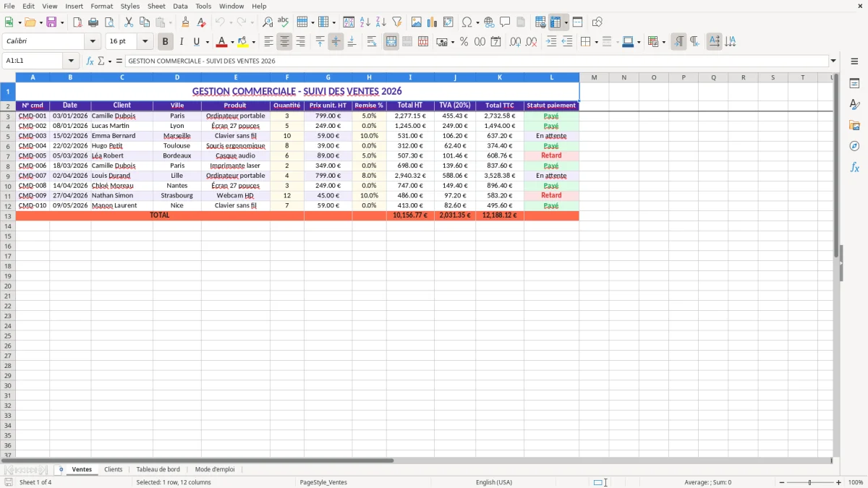Open the Data menu
This screenshot has height=488, width=868.
[x=180, y=6]
